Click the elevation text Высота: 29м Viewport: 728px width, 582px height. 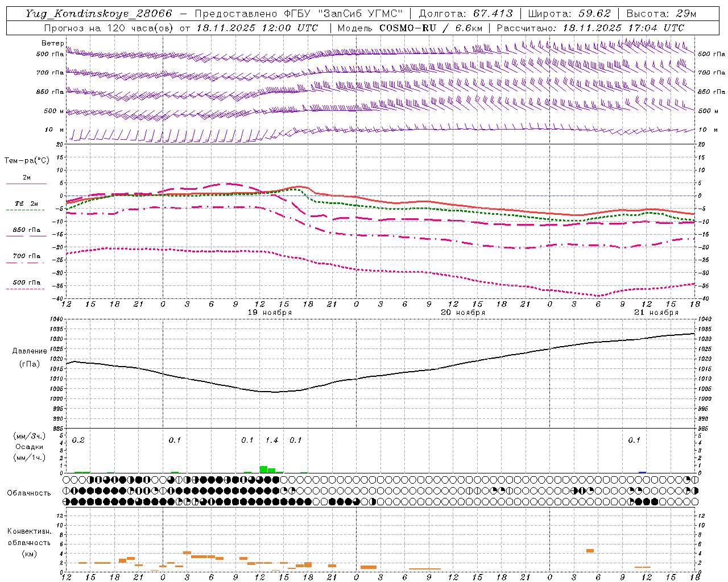(661, 14)
